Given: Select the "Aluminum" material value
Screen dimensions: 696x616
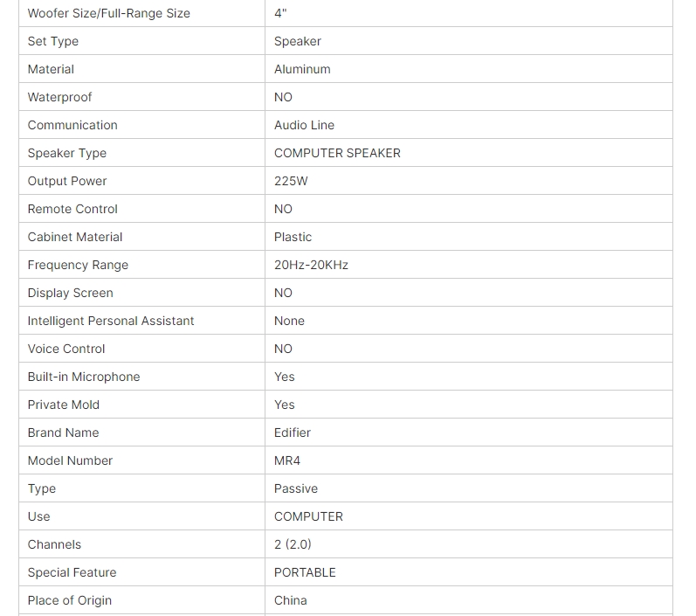Looking at the screenshot, I should coord(302,69).
